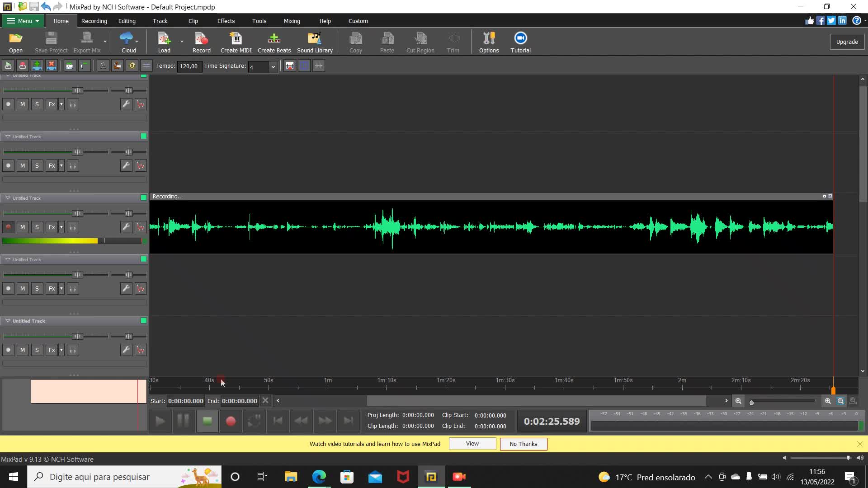The height and width of the screenshot is (488, 868).
Task: Expand the Mixing menu tab
Action: (x=292, y=21)
